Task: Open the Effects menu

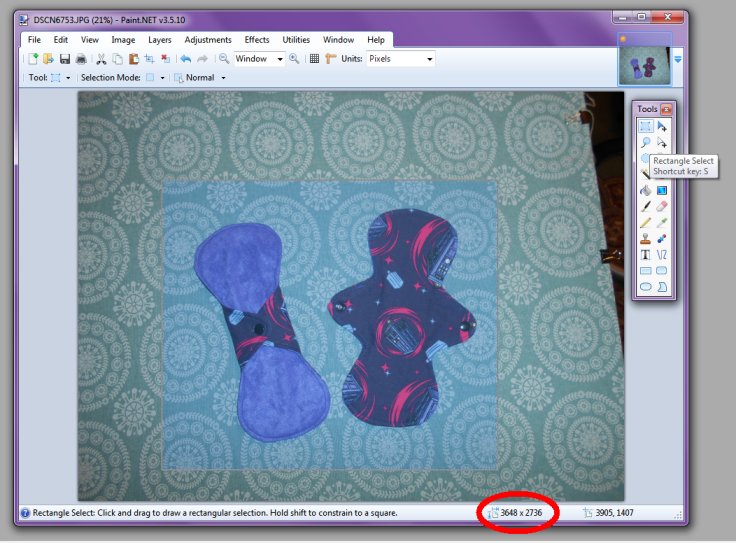Action: point(257,40)
